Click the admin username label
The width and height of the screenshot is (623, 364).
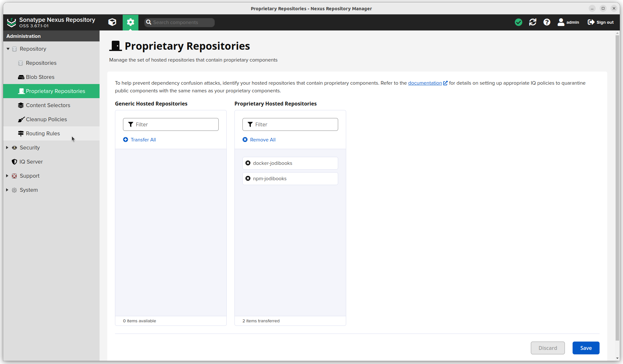573,22
